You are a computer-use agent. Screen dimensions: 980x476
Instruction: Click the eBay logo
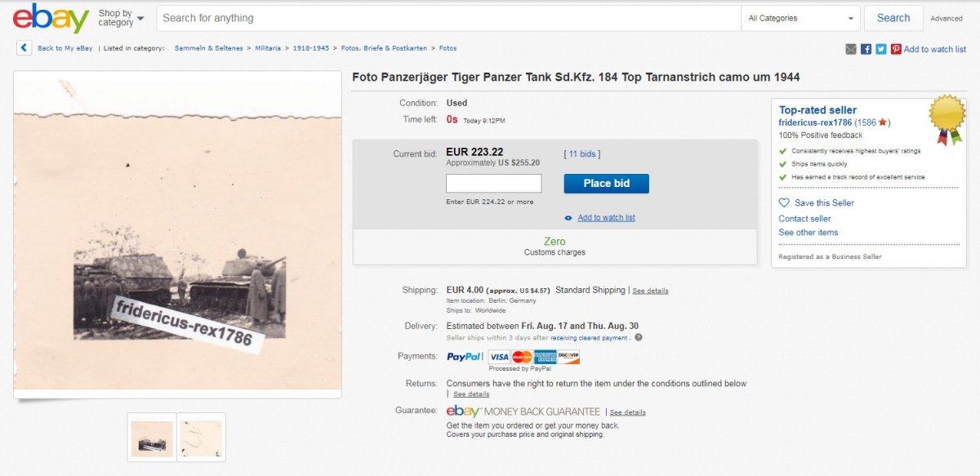pos(51,18)
